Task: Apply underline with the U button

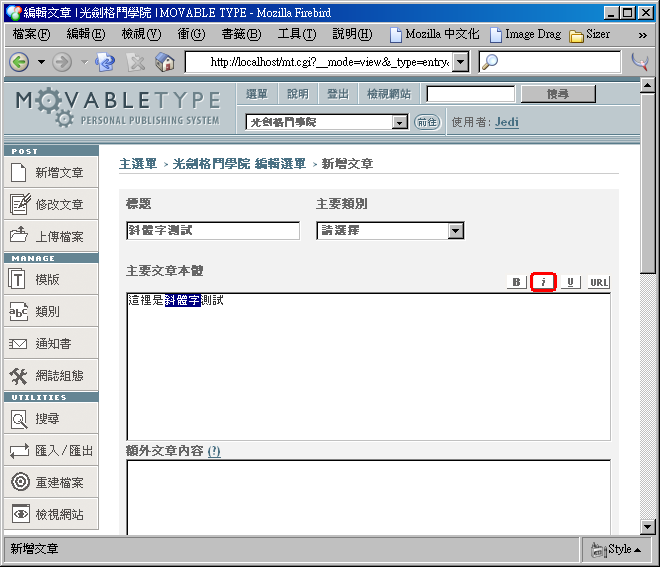Action: (570, 282)
